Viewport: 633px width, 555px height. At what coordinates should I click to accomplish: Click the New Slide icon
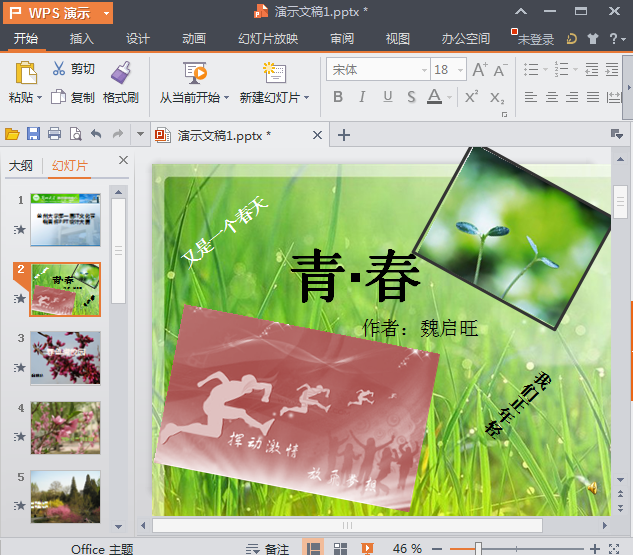275,73
